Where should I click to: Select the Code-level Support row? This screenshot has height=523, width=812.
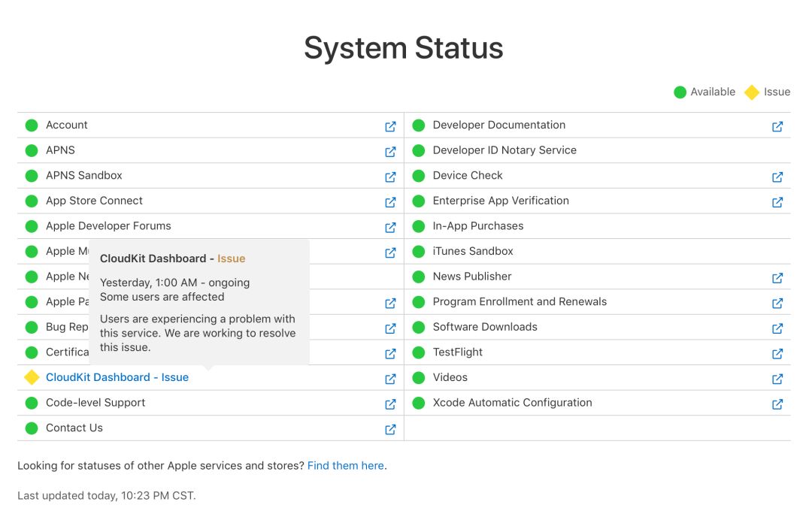click(x=95, y=403)
